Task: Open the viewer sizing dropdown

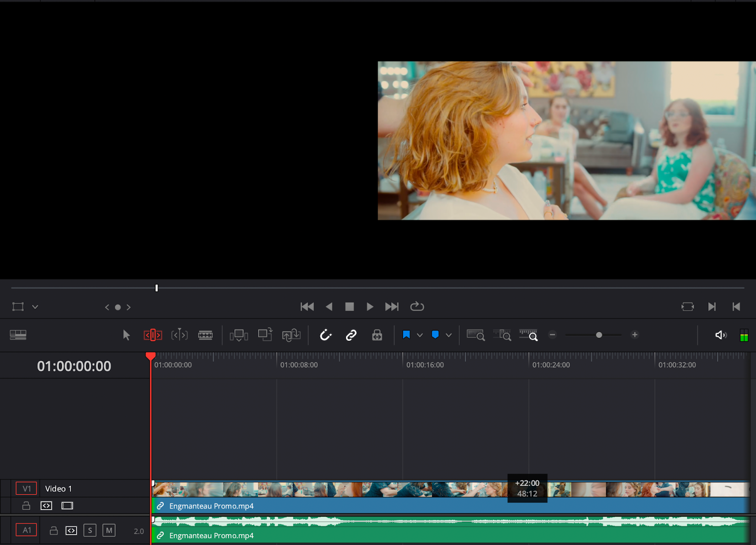Action: click(x=35, y=307)
